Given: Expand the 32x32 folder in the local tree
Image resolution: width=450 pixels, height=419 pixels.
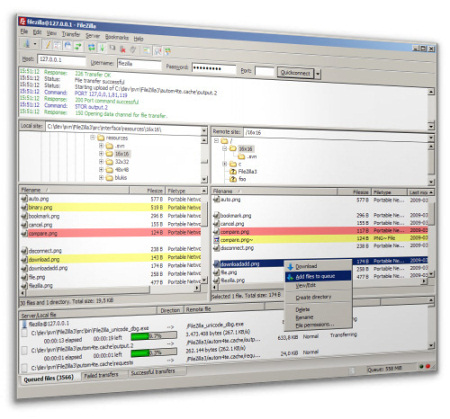Looking at the screenshot, I should pos(101,162).
